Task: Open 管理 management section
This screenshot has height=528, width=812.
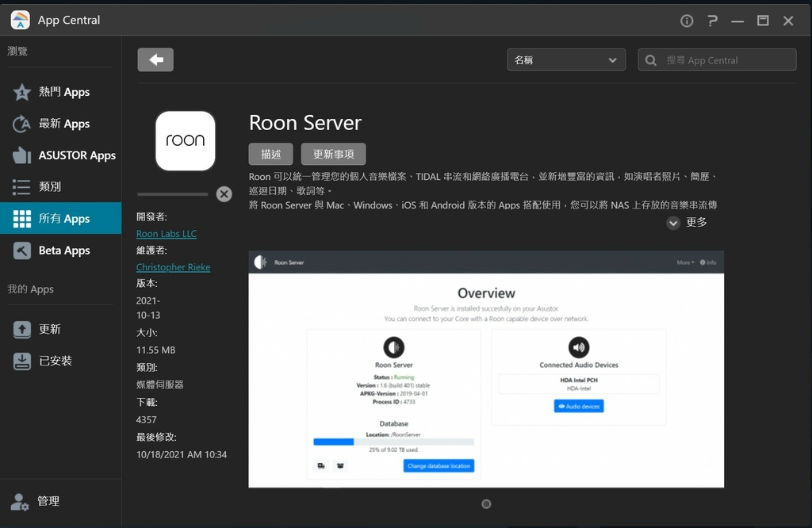Action: (x=60, y=502)
